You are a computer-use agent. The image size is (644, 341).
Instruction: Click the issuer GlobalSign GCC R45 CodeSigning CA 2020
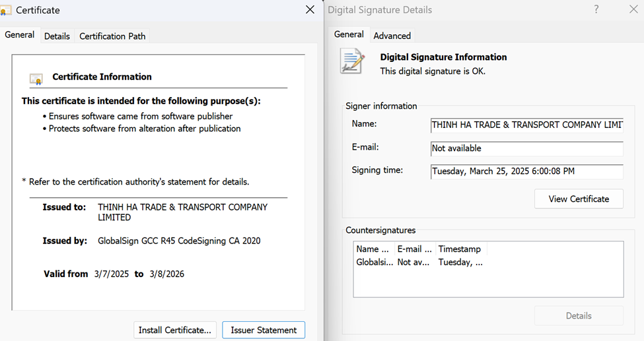pyautogui.click(x=179, y=241)
